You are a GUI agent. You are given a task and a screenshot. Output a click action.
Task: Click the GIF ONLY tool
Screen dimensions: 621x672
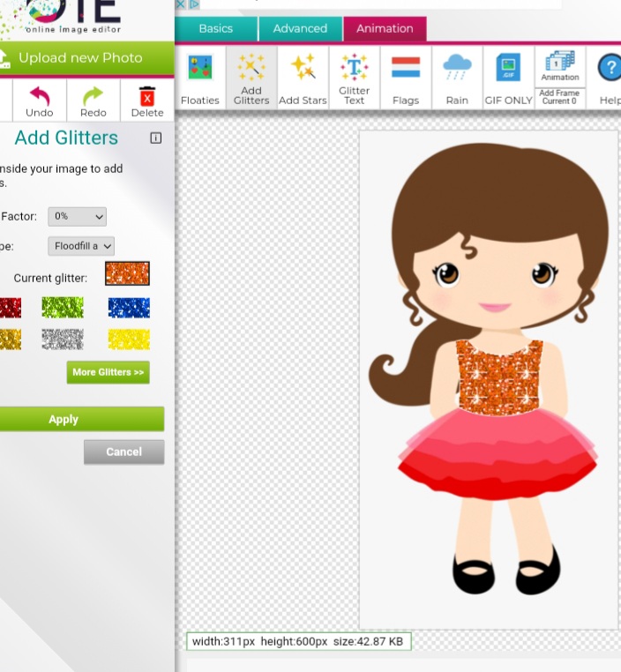click(508, 78)
